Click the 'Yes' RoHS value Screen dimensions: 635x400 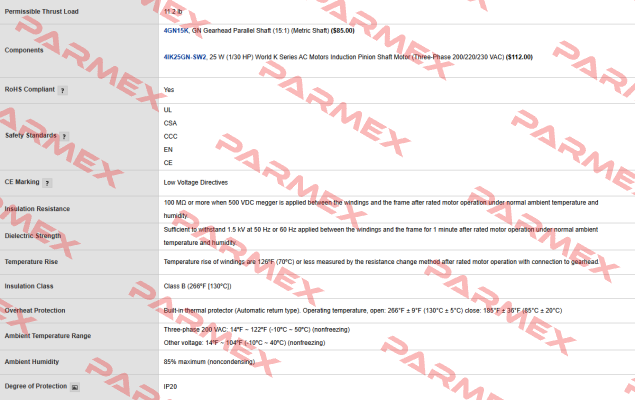click(x=169, y=90)
